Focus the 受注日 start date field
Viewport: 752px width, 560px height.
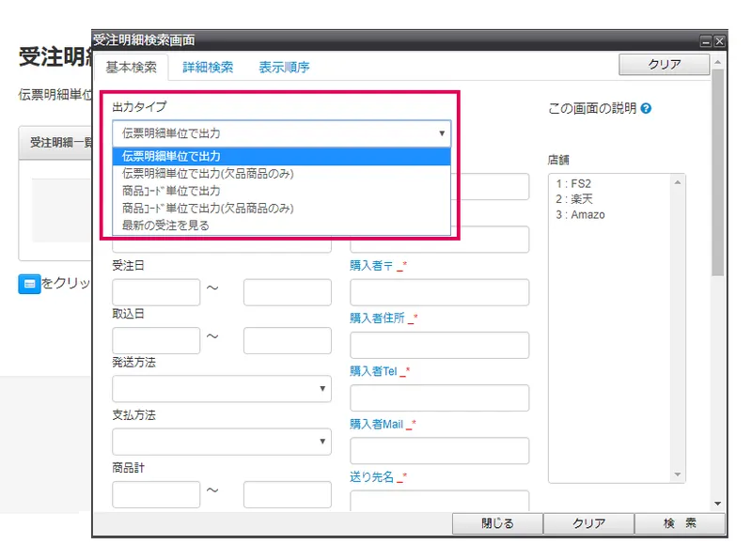[x=156, y=292]
